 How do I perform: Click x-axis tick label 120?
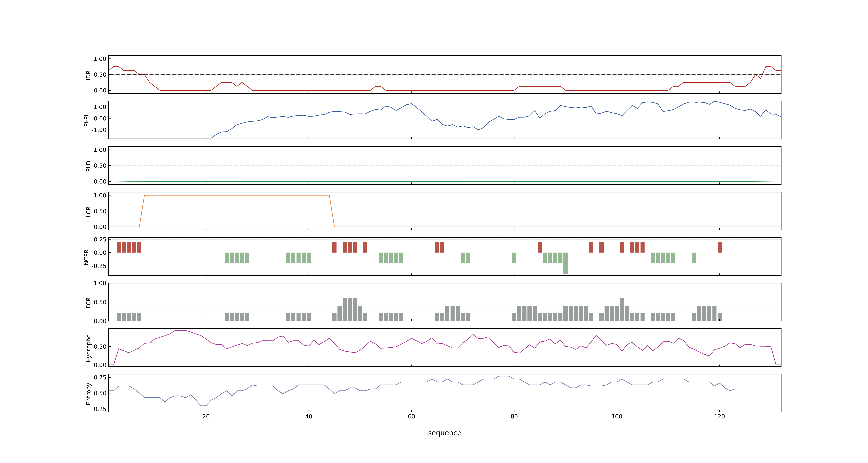click(x=719, y=416)
